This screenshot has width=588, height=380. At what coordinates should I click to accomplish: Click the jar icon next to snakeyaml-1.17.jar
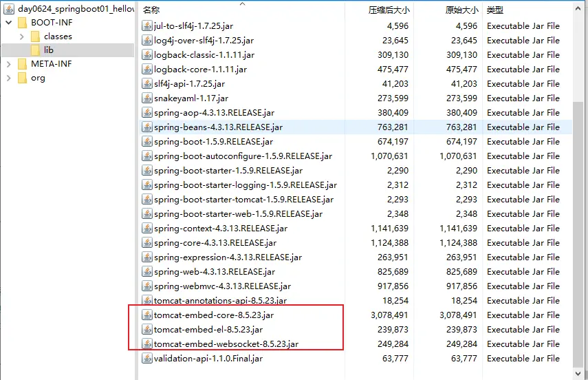[146, 98]
